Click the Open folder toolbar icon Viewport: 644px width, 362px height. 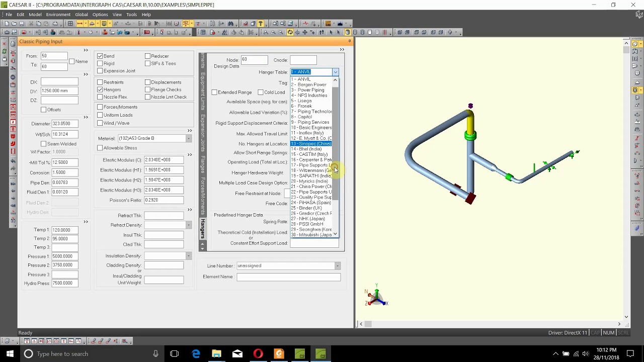point(14,24)
